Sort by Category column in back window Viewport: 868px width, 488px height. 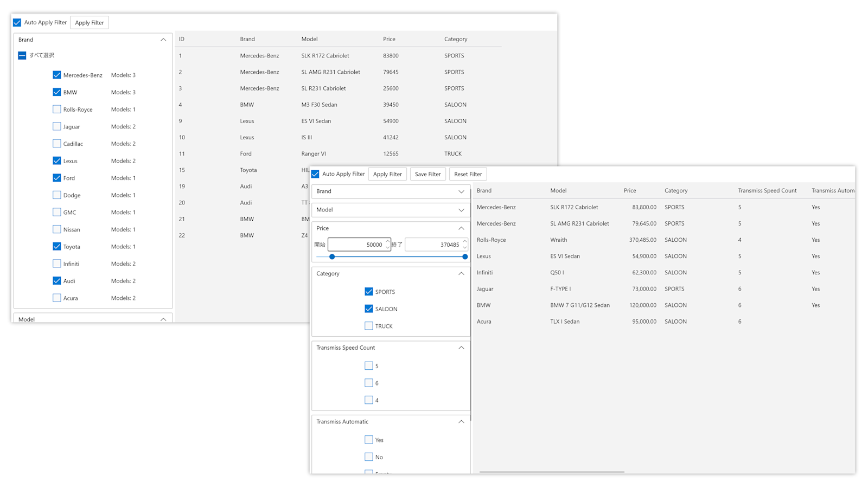456,39
